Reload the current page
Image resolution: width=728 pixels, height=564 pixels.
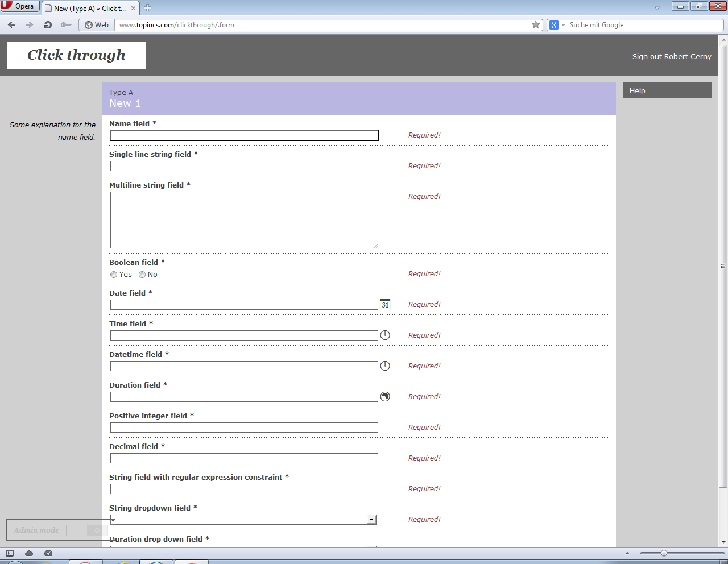click(x=48, y=25)
